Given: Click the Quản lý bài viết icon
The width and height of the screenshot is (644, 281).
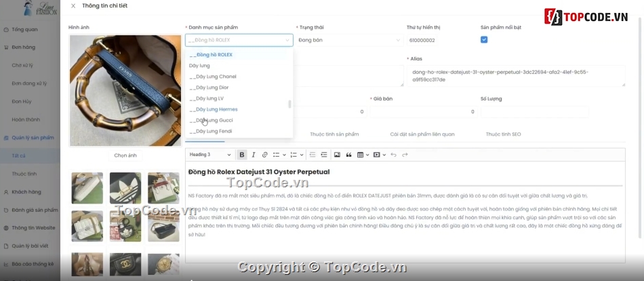Looking at the screenshot, I should pos(6,246).
